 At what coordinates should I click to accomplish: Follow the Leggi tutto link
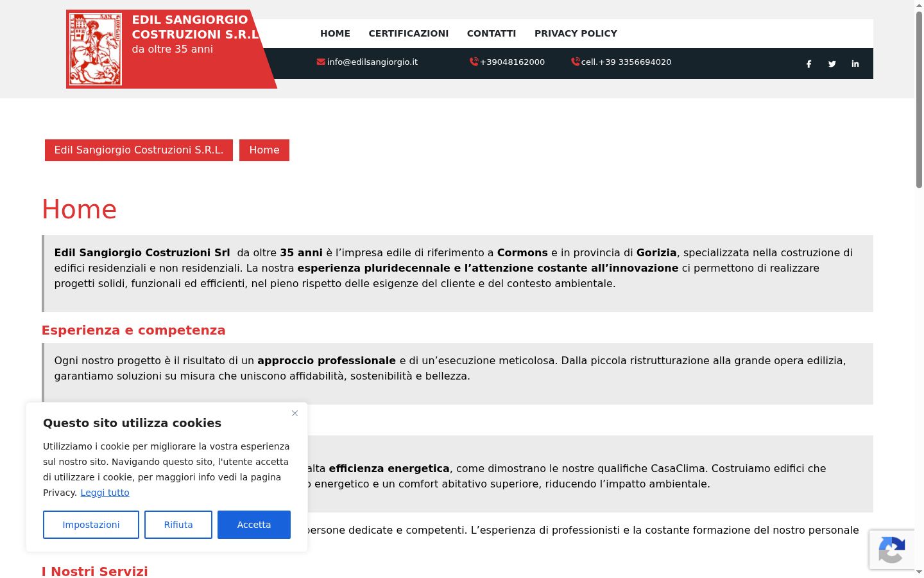(x=105, y=493)
